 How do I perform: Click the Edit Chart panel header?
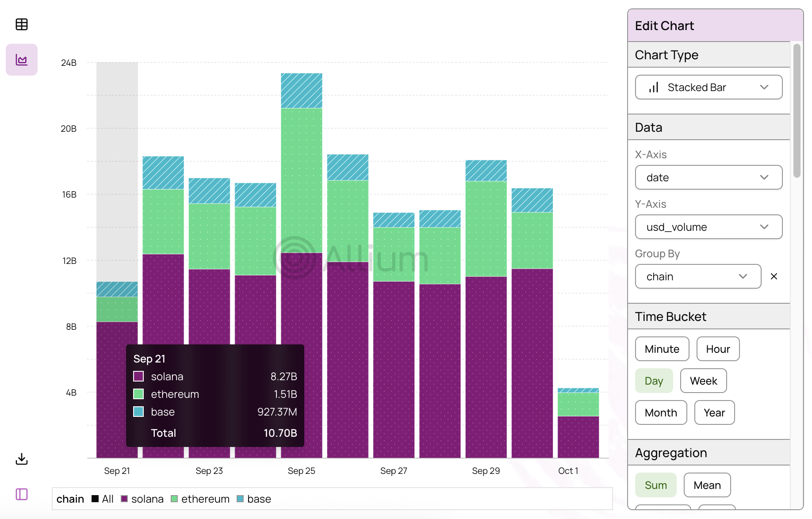715,26
